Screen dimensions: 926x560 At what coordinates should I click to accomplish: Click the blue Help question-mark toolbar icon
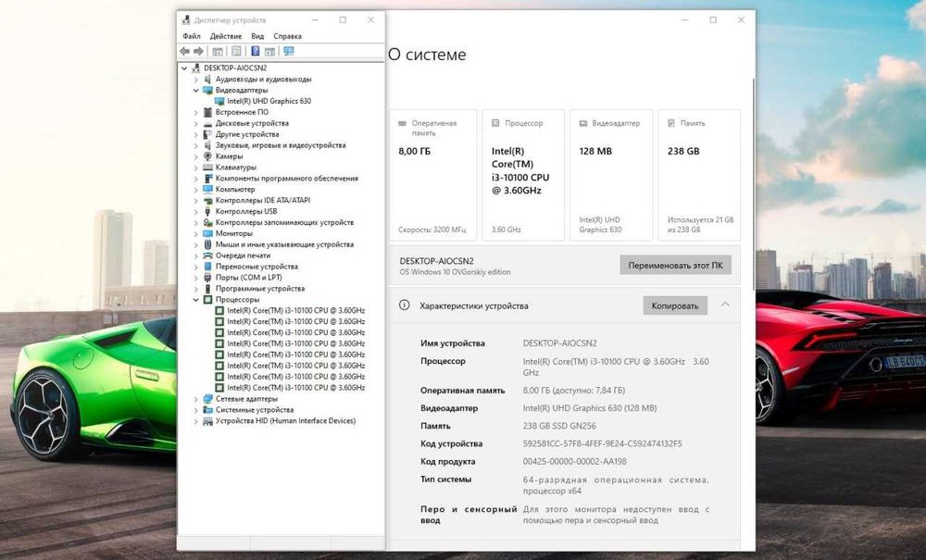pyautogui.click(x=256, y=51)
